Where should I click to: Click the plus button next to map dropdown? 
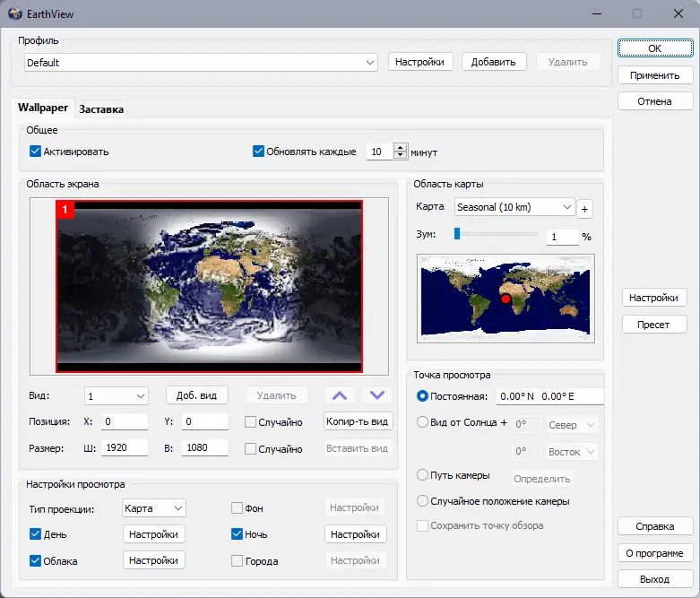coord(585,209)
